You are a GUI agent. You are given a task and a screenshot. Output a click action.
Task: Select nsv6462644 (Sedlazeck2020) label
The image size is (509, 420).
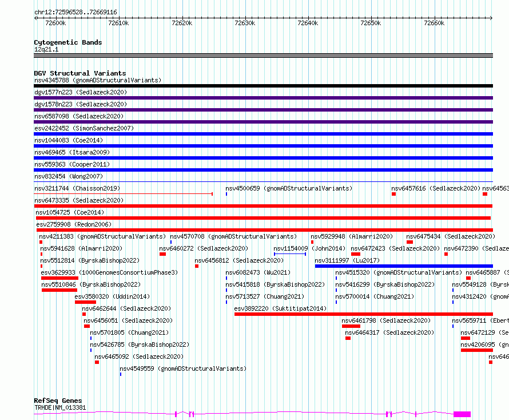(x=126, y=308)
